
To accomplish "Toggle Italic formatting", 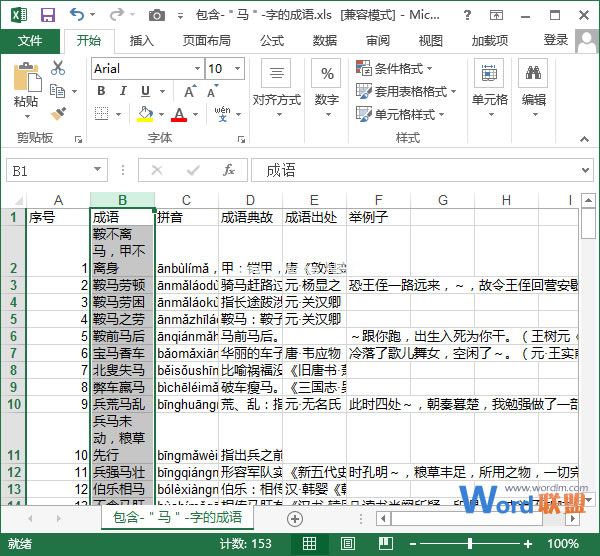I will click(x=121, y=92).
